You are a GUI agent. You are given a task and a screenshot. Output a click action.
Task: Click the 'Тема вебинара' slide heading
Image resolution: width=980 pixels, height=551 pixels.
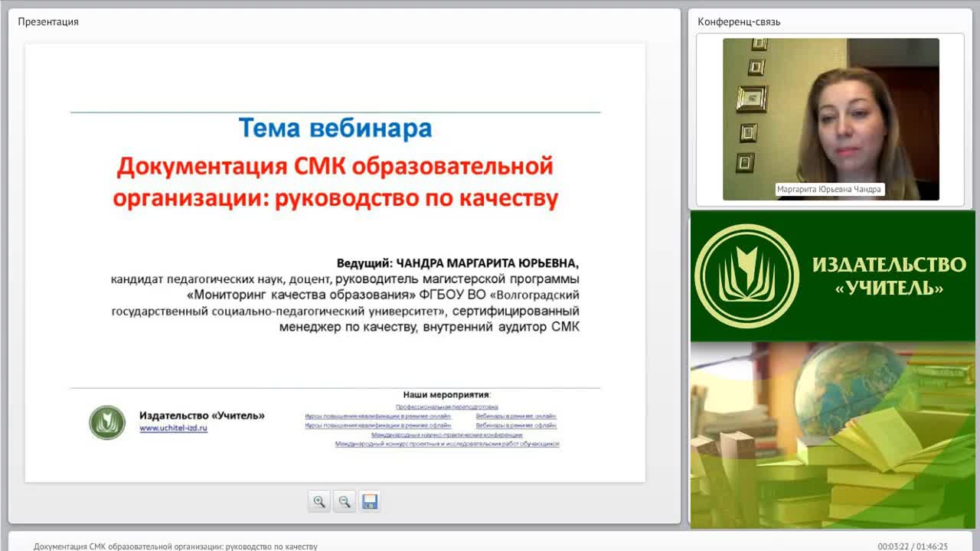pyautogui.click(x=335, y=128)
